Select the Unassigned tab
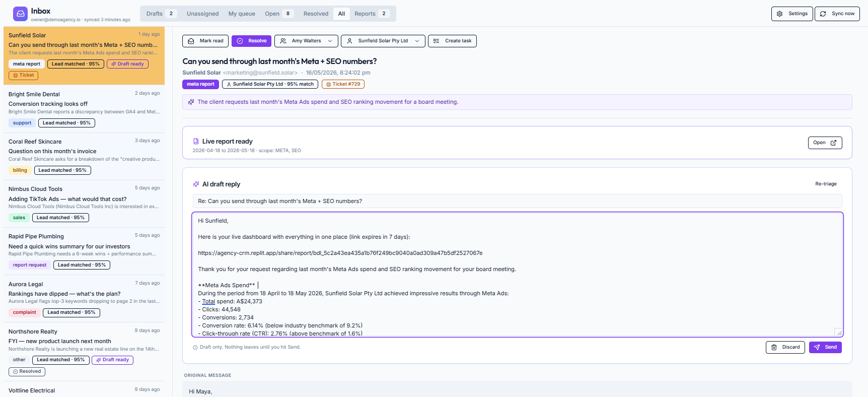 pyautogui.click(x=202, y=14)
